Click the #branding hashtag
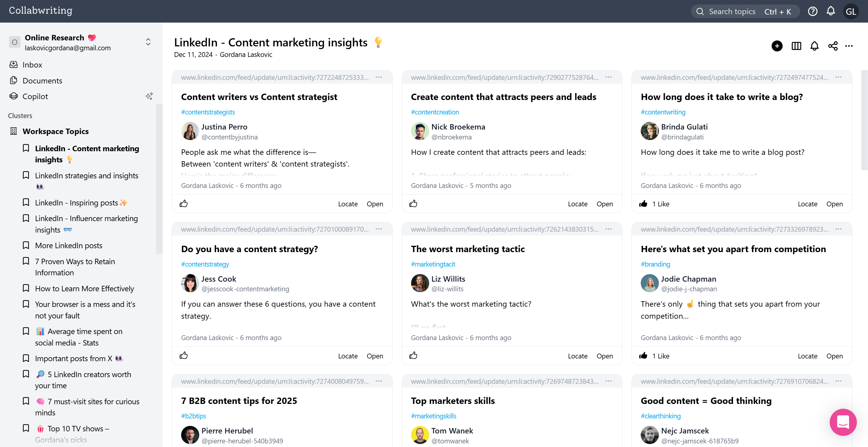The image size is (868, 447). pyautogui.click(x=655, y=264)
